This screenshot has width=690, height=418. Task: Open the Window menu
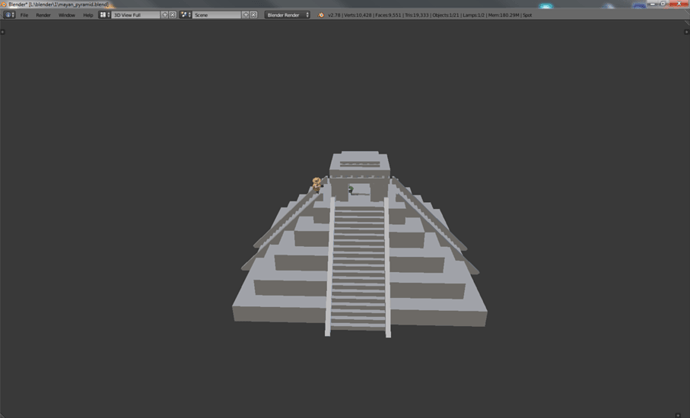[67, 15]
